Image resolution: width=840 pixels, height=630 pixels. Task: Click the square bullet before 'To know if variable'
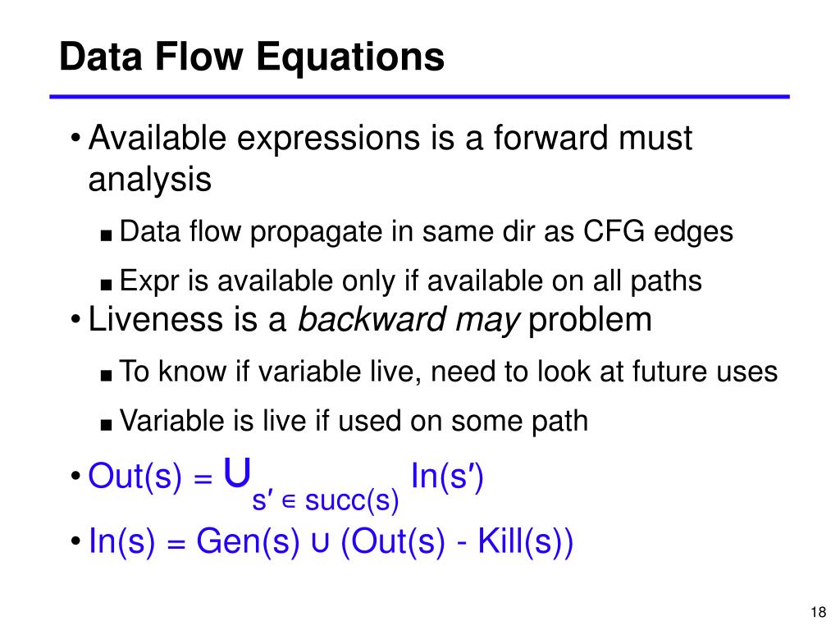point(106,375)
